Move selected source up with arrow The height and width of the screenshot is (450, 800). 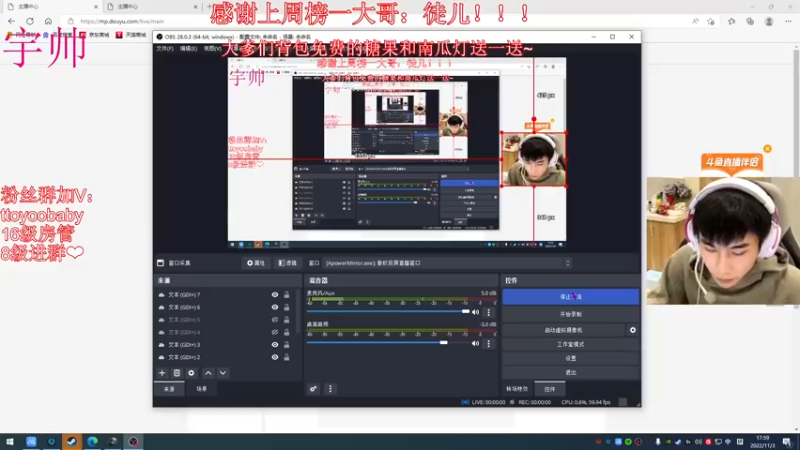208,373
